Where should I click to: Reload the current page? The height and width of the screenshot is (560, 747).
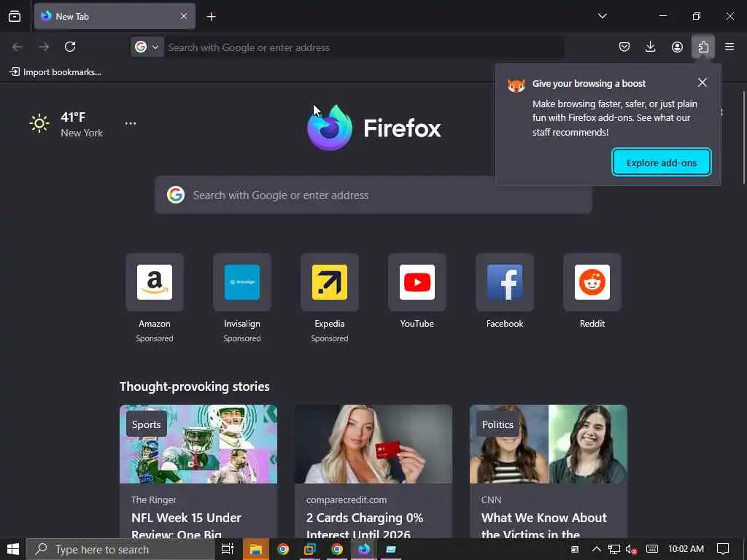click(x=70, y=47)
